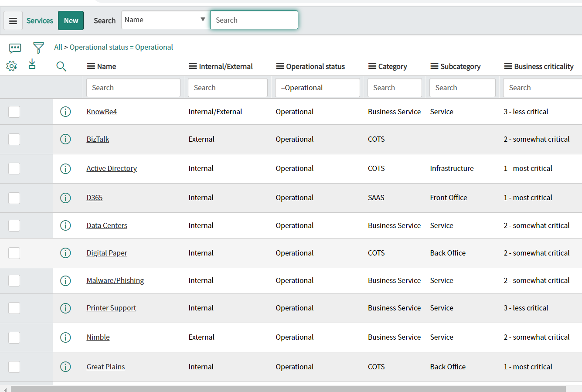582x392 pixels.
Task: Open Operational status column options icon
Action: [280, 66]
